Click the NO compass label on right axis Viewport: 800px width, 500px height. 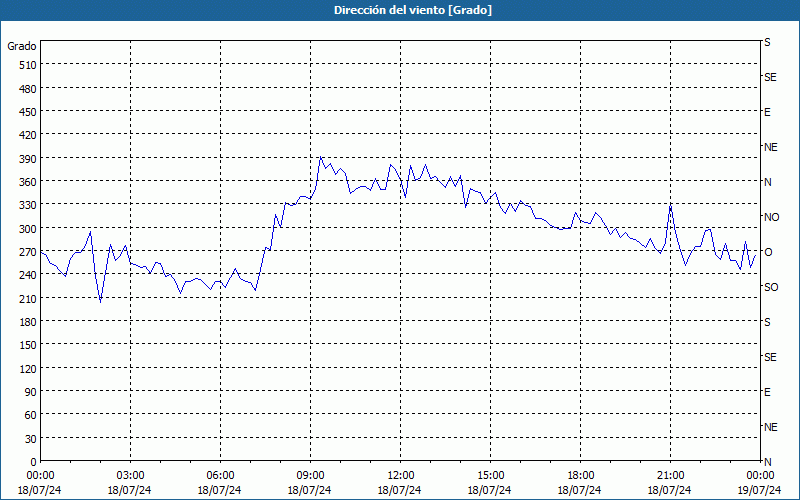771,217
